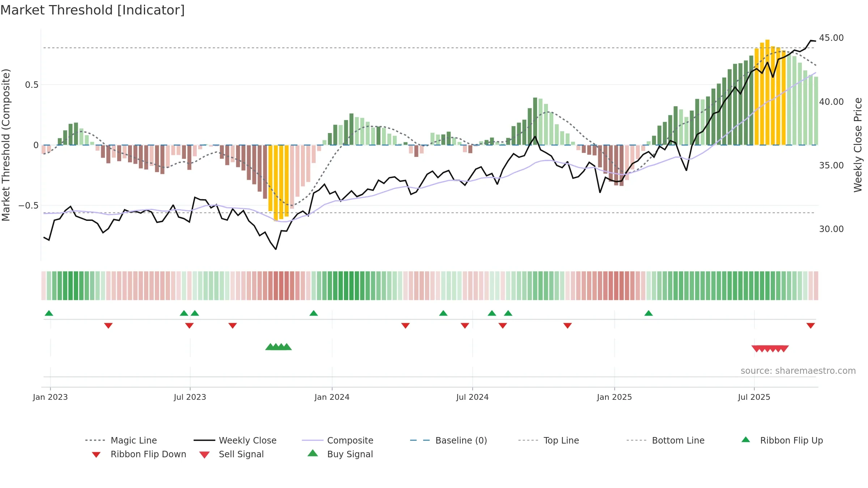Click the Jan 2024 x-axis label
This screenshot has height=488, width=868.
(332, 397)
